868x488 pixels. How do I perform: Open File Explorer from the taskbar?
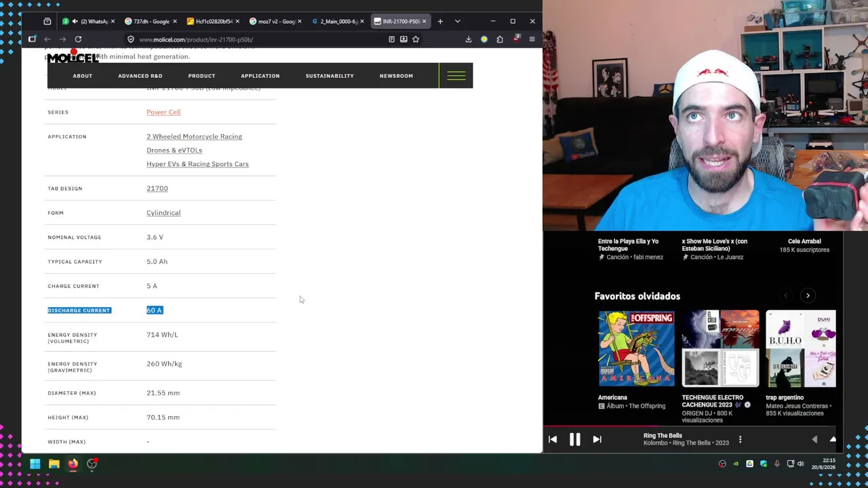click(54, 464)
